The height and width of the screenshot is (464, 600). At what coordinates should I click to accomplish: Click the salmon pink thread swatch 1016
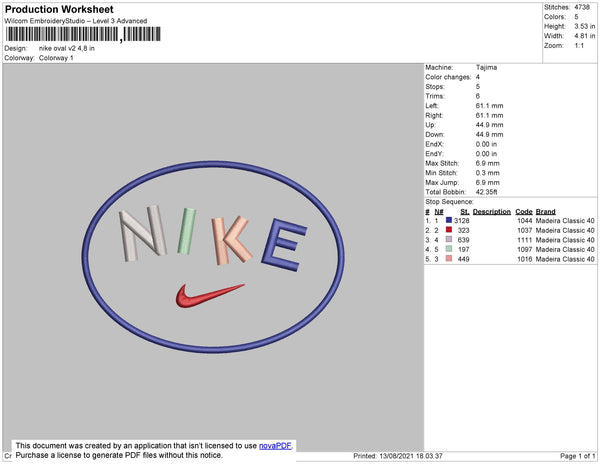pos(449,259)
